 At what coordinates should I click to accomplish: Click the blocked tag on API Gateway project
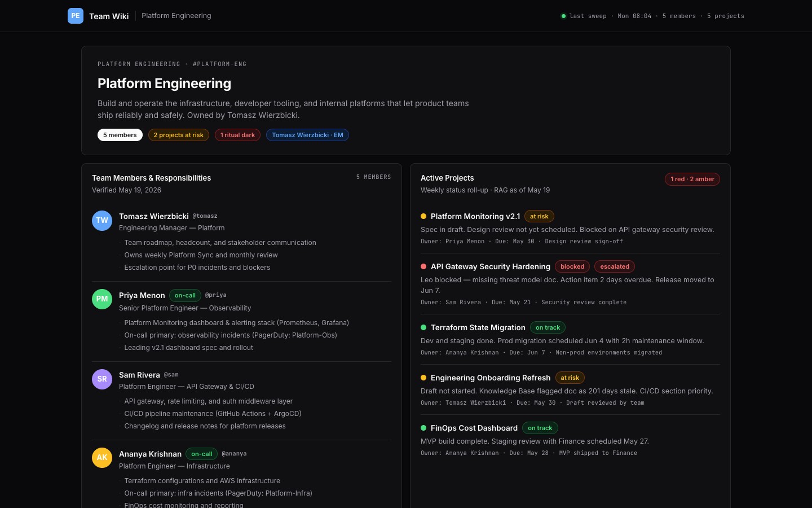click(572, 266)
